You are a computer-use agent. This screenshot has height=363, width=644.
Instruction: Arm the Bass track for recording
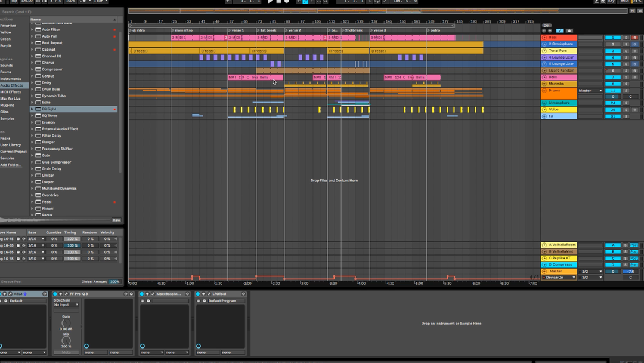(x=634, y=38)
